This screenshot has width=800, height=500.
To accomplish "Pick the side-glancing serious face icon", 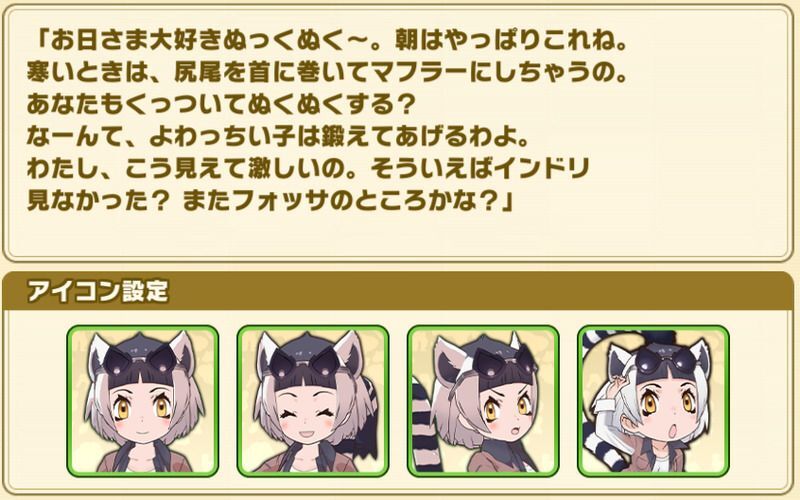I will click(x=483, y=401).
